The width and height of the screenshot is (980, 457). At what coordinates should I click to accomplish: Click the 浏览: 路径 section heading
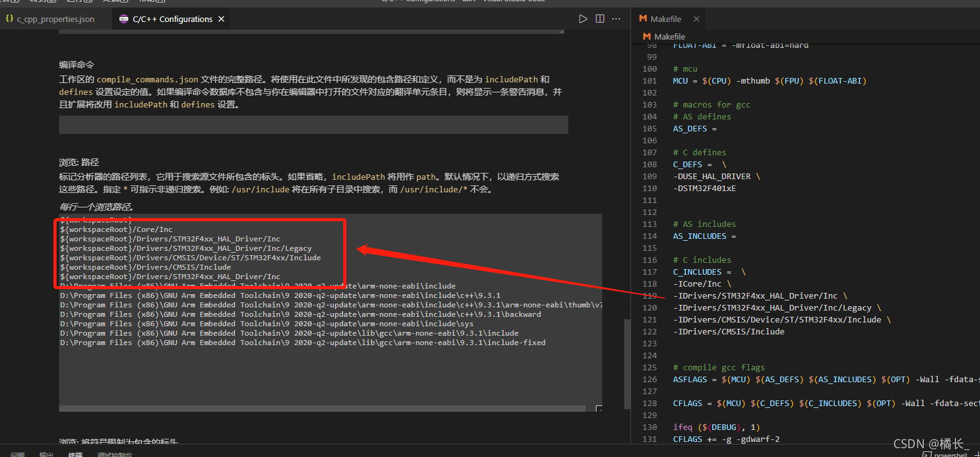click(79, 162)
